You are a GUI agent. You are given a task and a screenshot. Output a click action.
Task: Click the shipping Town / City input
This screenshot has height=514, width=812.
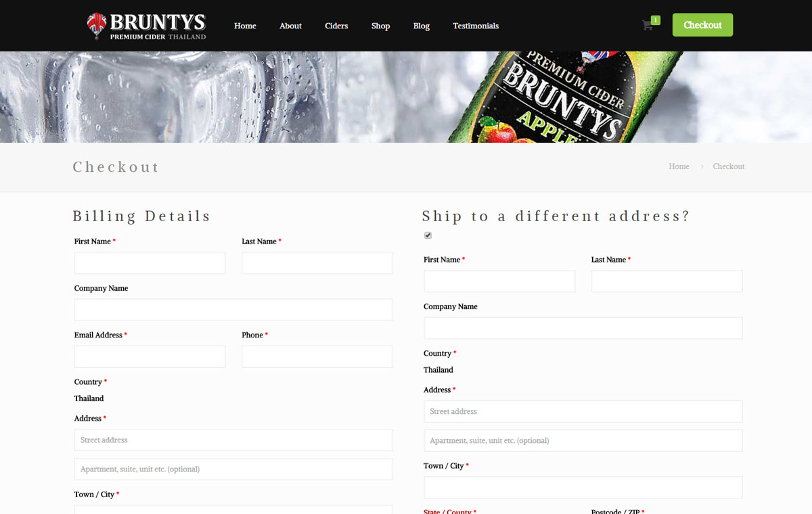[x=583, y=487]
